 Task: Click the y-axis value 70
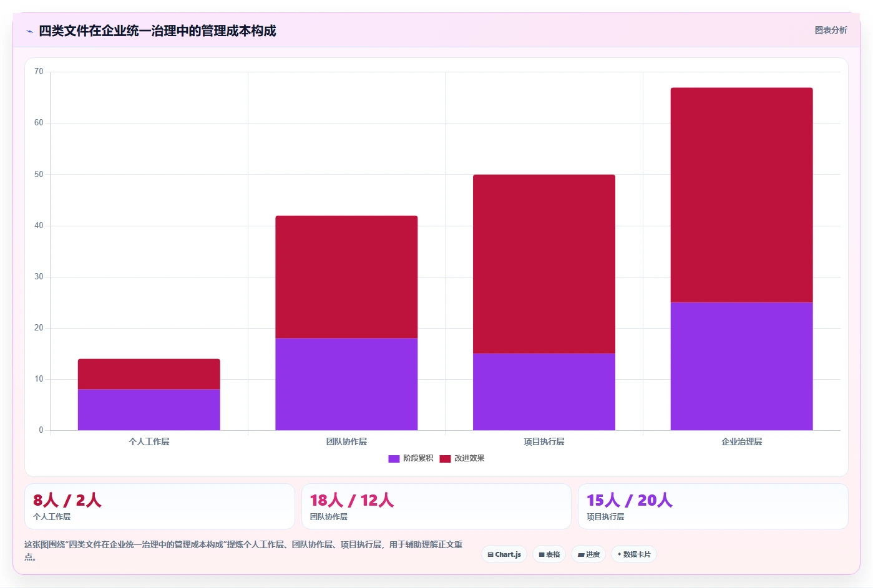pos(39,72)
